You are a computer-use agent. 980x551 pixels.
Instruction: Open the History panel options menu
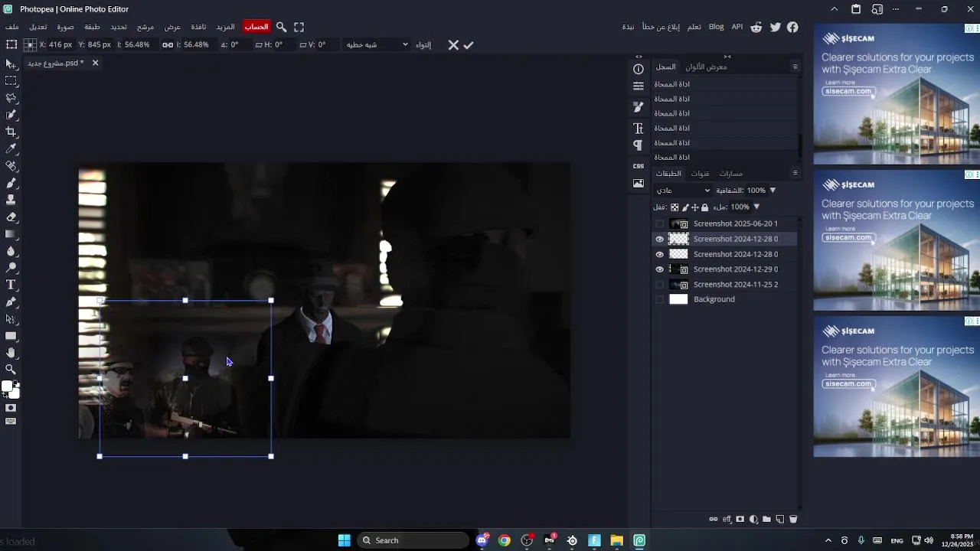795,67
